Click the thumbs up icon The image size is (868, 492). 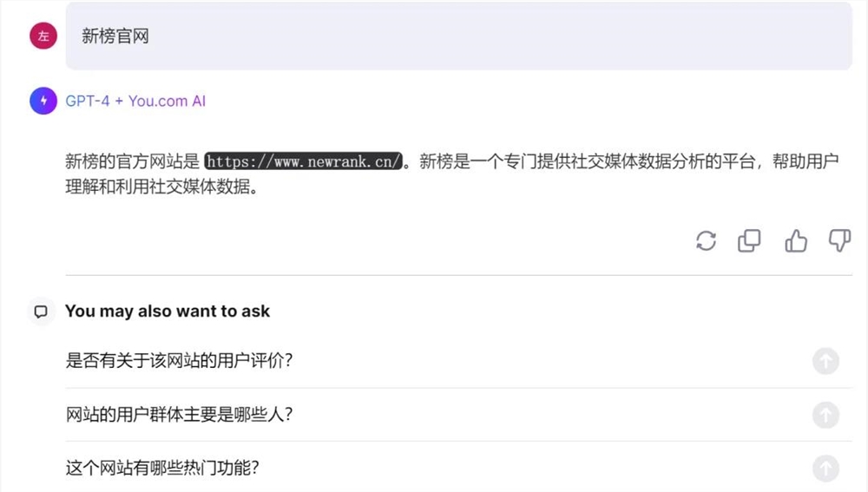coord(795,240)
